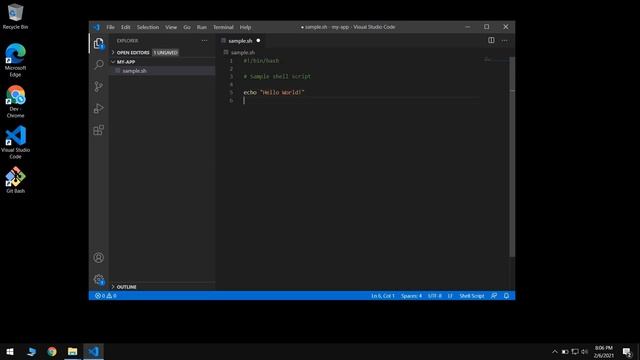Image resolution: width=640 pixels, height=360 pixels.
Task: Open the Accounts icon in activity bar
Action: click(99, 258)
